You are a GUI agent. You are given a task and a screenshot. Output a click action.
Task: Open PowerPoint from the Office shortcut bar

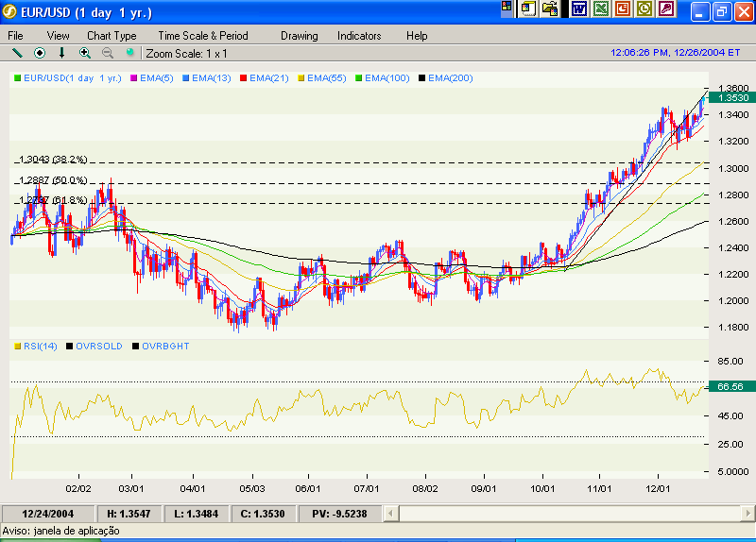(623, 9)
